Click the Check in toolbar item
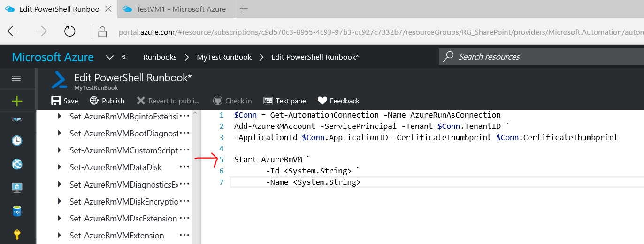Viewport: 644px width, 244px height. point(232,101)
